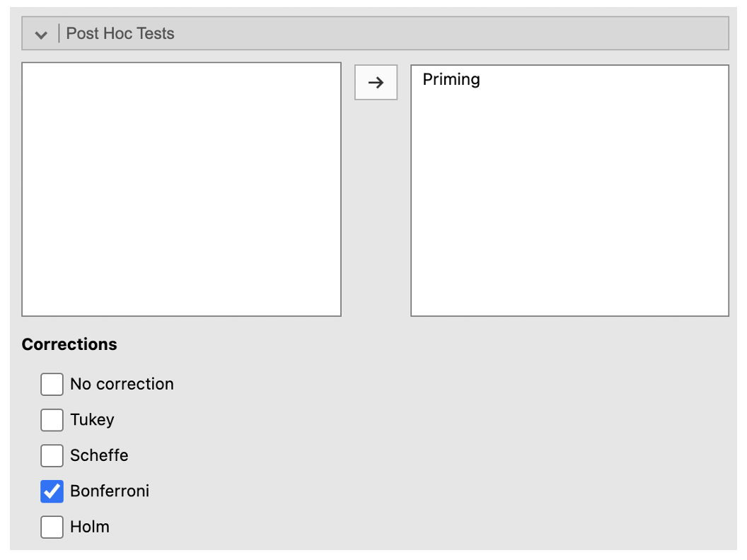The width and height of the screenshot is (747, 560).
Task: Select the Priming variable in the list
Action: point(451,79)
